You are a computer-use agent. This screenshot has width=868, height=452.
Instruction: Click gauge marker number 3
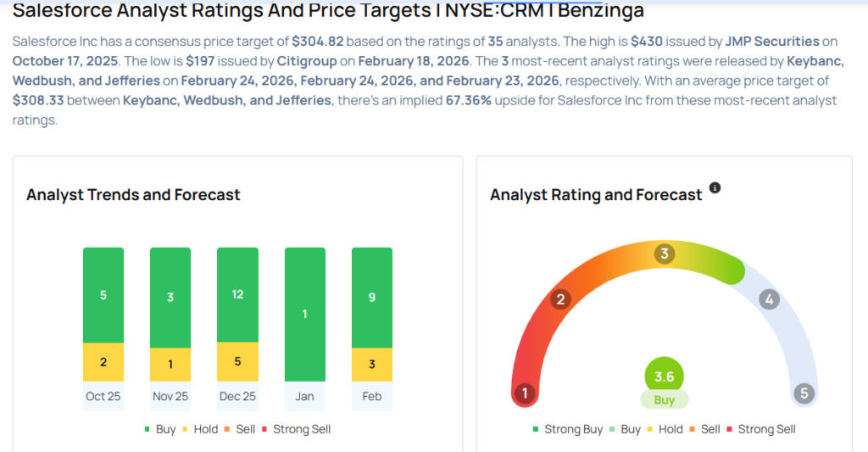tap(665, 254)
